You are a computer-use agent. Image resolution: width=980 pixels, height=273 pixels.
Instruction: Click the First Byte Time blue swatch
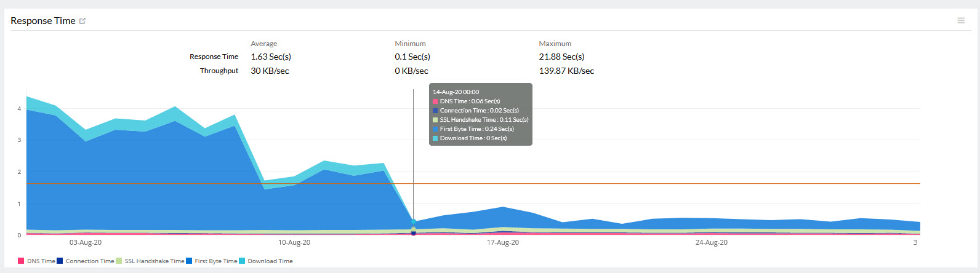coord(189,261)
